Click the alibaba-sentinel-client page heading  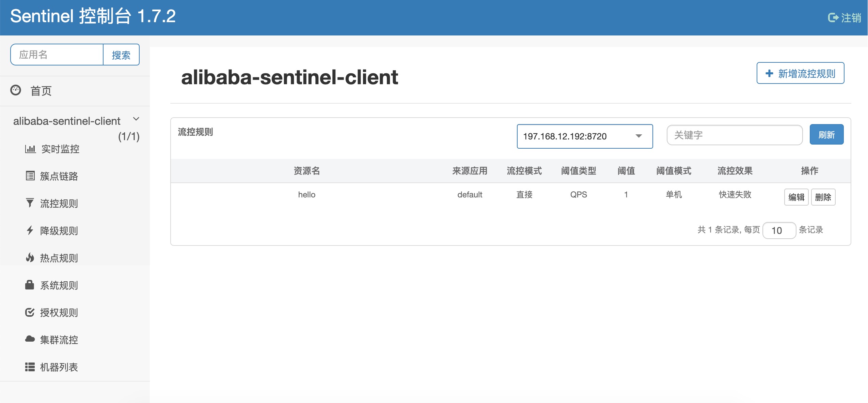[x=289, y=77]
